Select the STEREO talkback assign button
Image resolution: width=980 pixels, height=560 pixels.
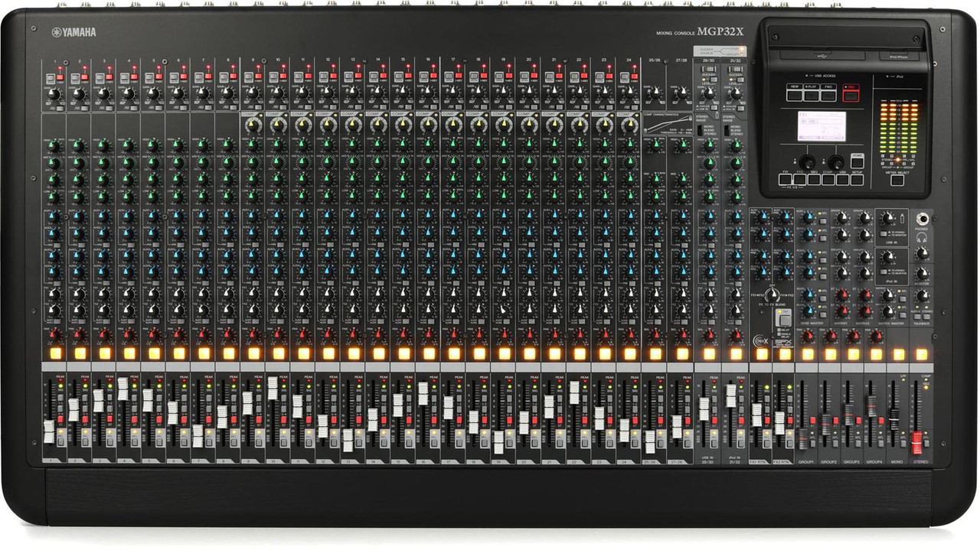pyautogui.click(x=926, y=316)
